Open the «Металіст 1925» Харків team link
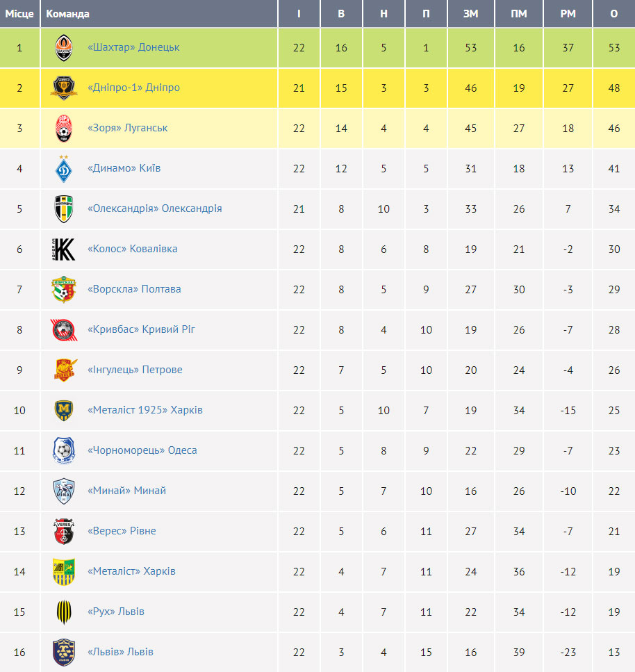The width and height of the screenshot is (635, 672). (x=145, y=410)
